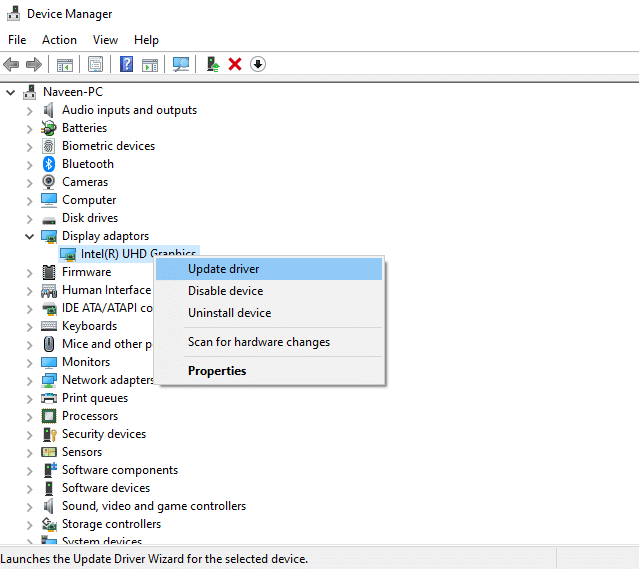Expand the Processors category
Screen dimensions: 639x569
click(x=29, y=416)
